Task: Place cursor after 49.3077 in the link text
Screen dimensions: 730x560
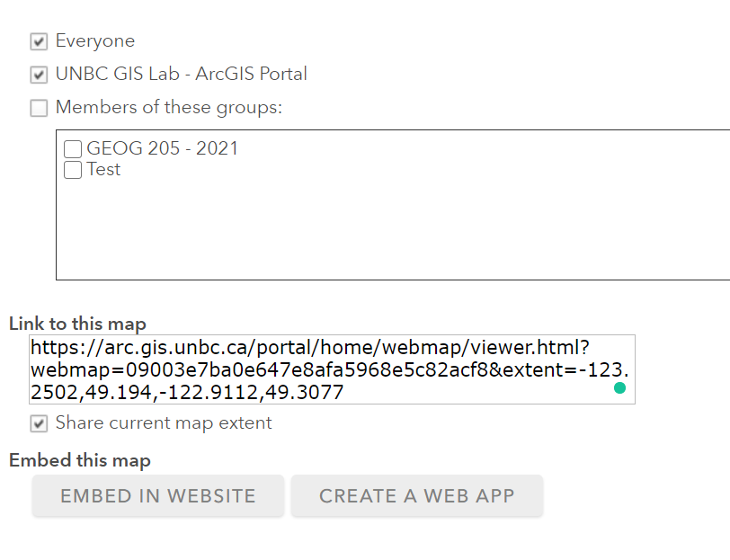Action: coord(344,392)
